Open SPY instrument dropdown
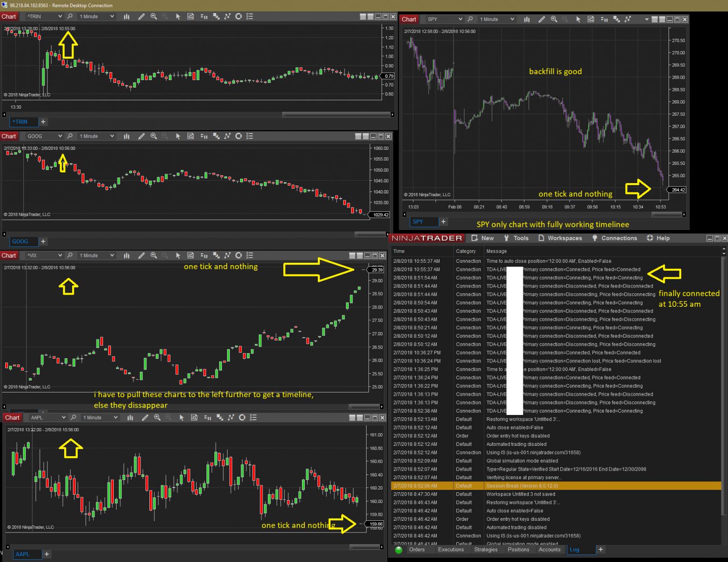Screen dimensions: 728x562 click(x=444, y=19)
